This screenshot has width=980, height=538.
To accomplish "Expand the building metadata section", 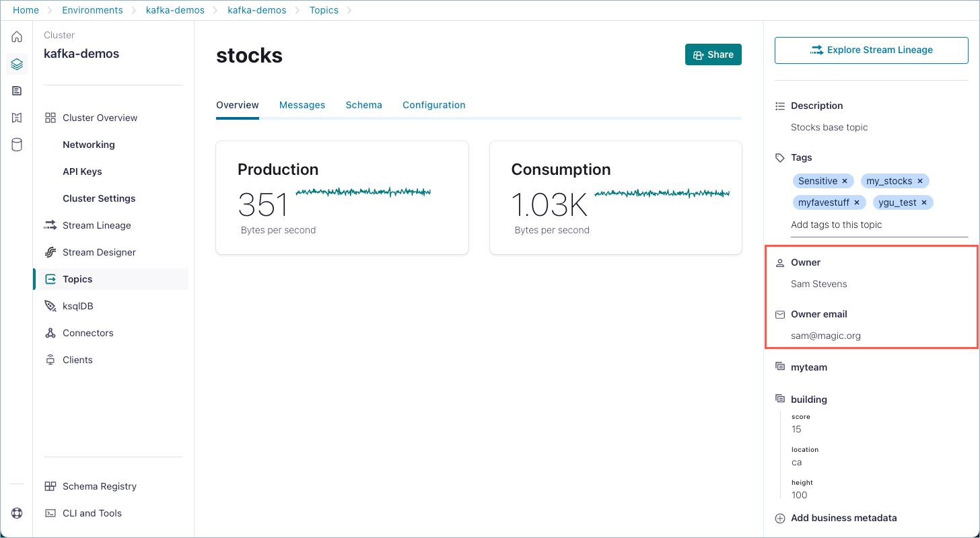I will click(808, 399).
